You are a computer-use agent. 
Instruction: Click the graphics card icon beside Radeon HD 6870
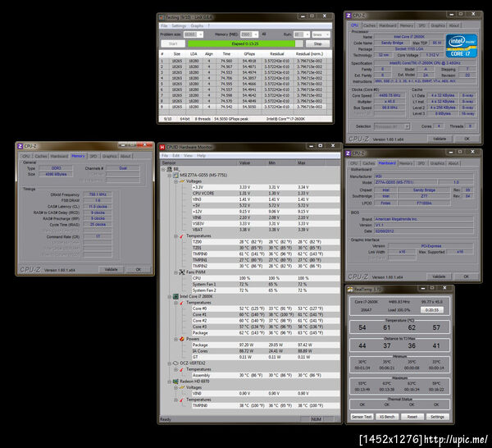pos(175,382)
